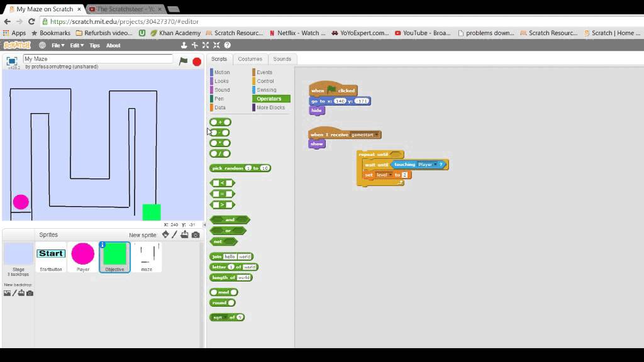Select the grow sprite tool

point(206,45)
